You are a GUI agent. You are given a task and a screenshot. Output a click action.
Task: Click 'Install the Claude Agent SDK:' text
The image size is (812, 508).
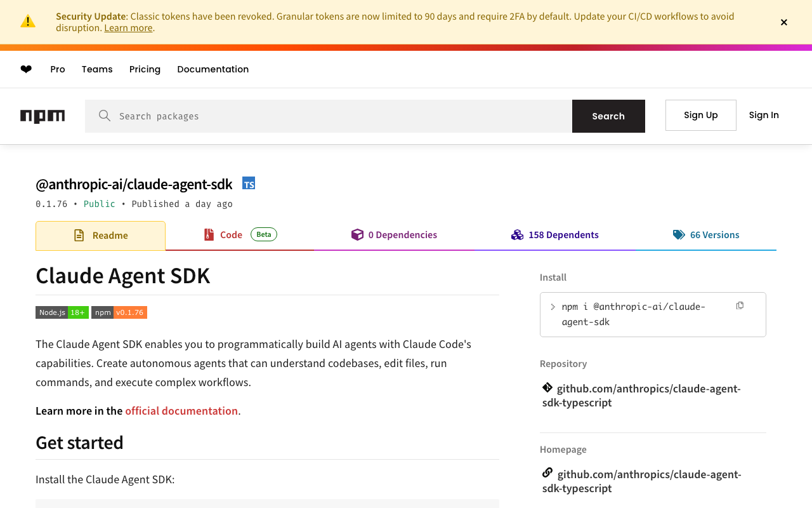(105, 479)
